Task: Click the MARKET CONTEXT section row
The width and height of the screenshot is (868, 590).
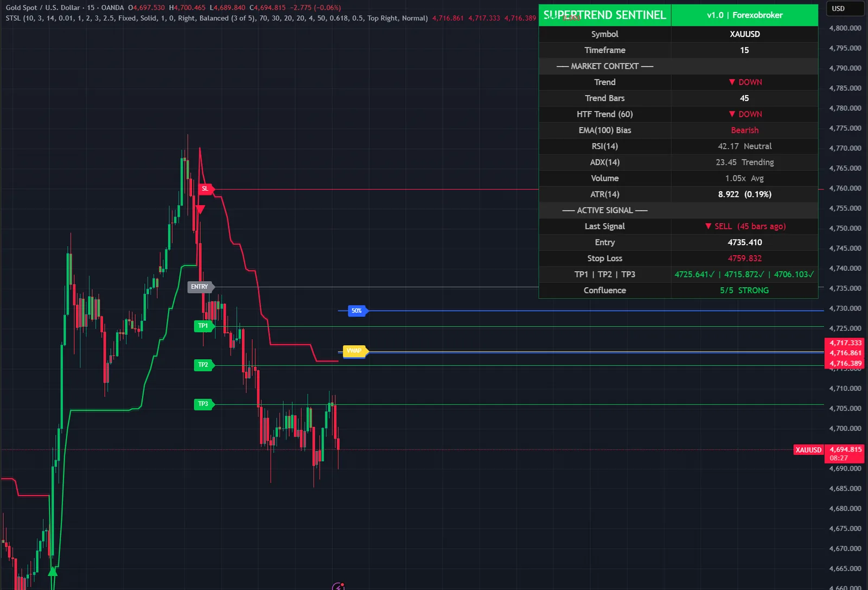Action: (x=678, y=66)
